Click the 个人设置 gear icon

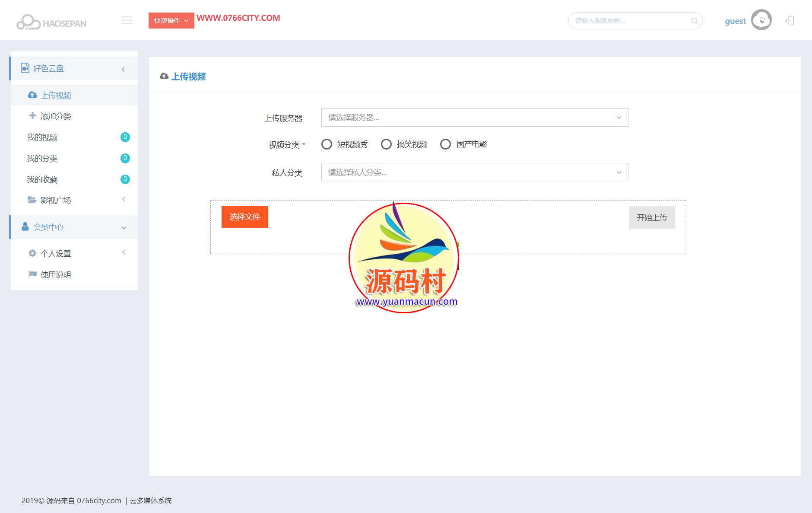click(x=32, y=253)
